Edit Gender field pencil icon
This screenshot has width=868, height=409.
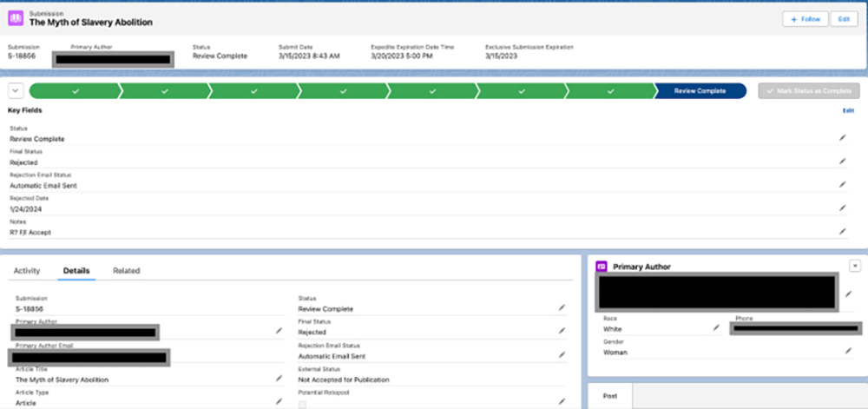click(848, 352)
